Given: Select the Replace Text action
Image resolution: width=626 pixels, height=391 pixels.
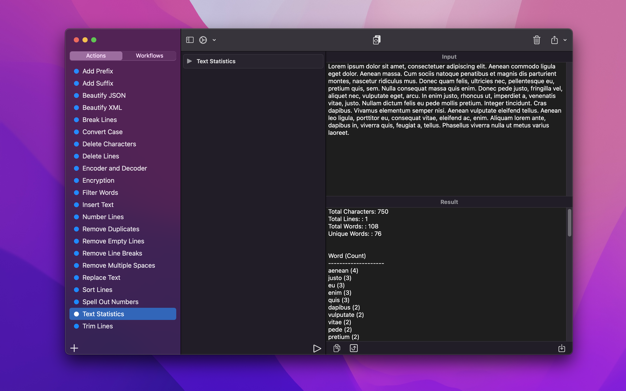Looking at the screenshot, I should 123,278.
